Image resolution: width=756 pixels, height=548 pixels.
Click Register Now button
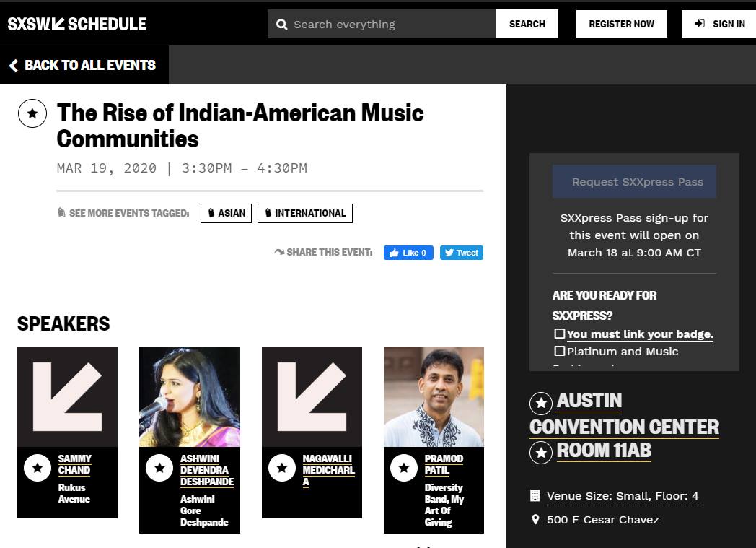click(x=621, y=24)
